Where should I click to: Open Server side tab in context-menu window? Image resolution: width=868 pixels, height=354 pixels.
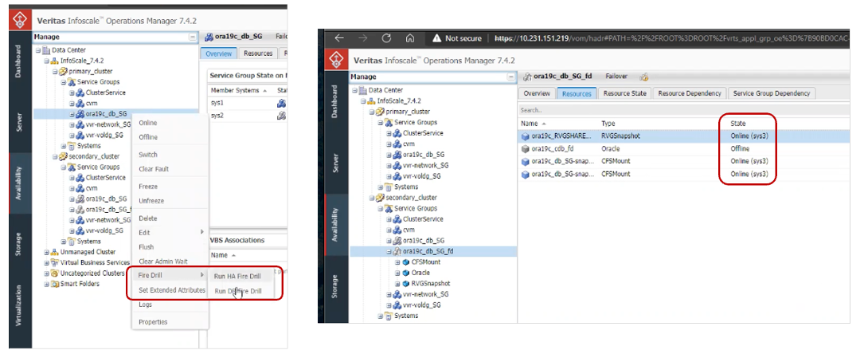pyautogui.click(x=20, y=122)
